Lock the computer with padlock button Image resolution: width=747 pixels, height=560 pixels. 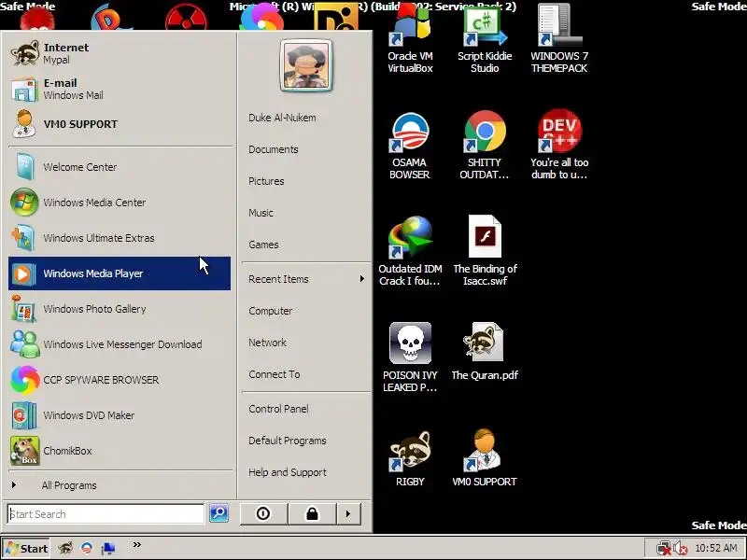(312, 514)
